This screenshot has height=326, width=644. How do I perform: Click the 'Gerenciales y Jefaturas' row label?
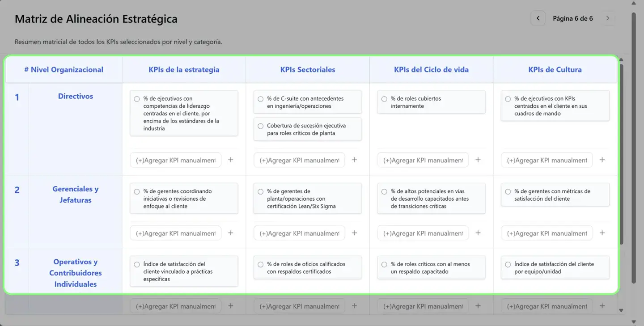tap(76, 195)
